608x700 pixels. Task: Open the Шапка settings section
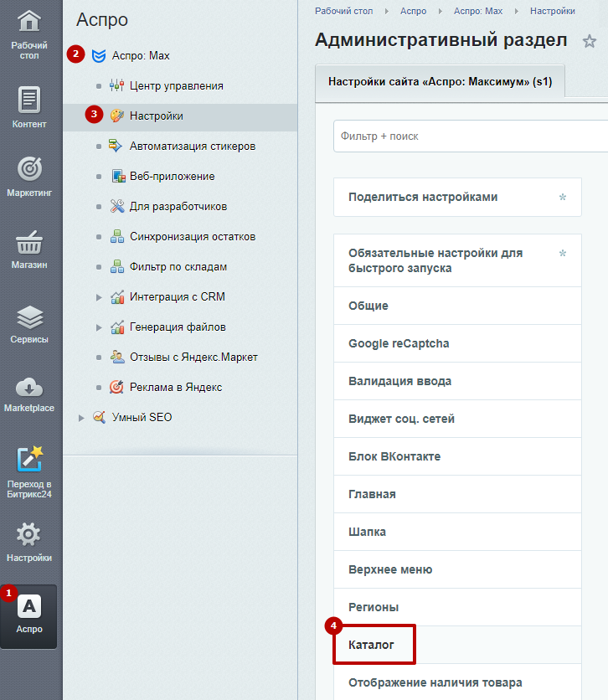(457, 532)
